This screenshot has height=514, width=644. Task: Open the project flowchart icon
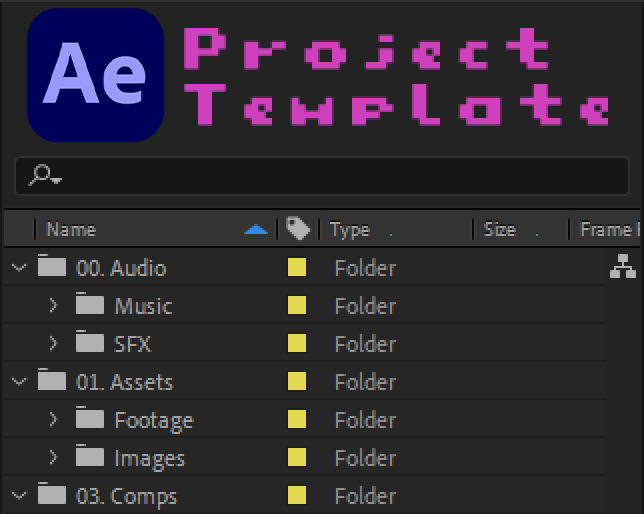point(622,267)
